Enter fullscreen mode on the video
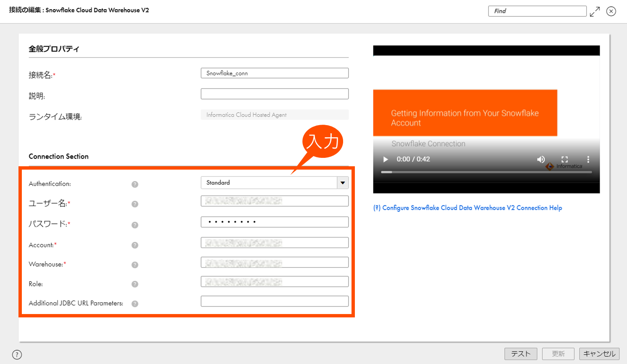The width and height of the screenshot is (627, 364). click(x=564, y=159)
